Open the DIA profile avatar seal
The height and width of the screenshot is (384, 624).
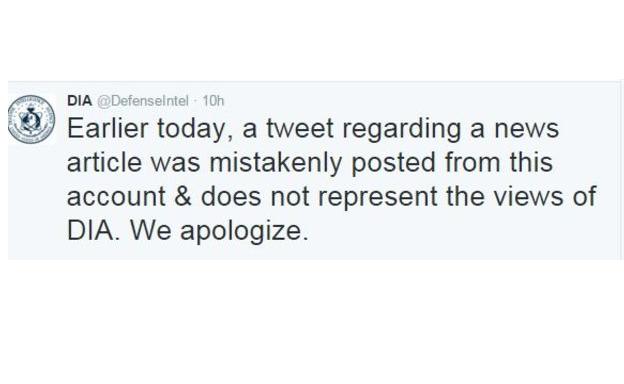pyautogui.click(x=31, y=119)
